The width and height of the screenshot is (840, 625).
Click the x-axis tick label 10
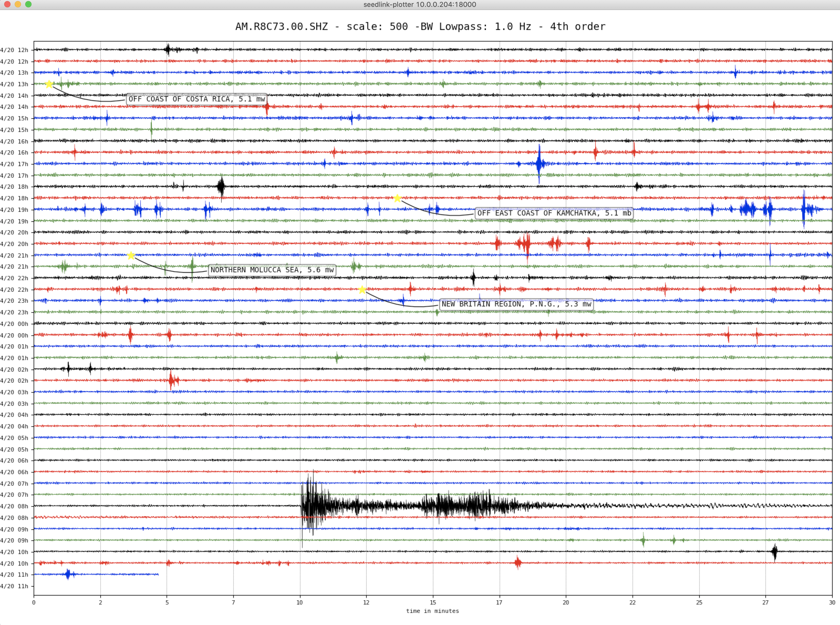300,602
